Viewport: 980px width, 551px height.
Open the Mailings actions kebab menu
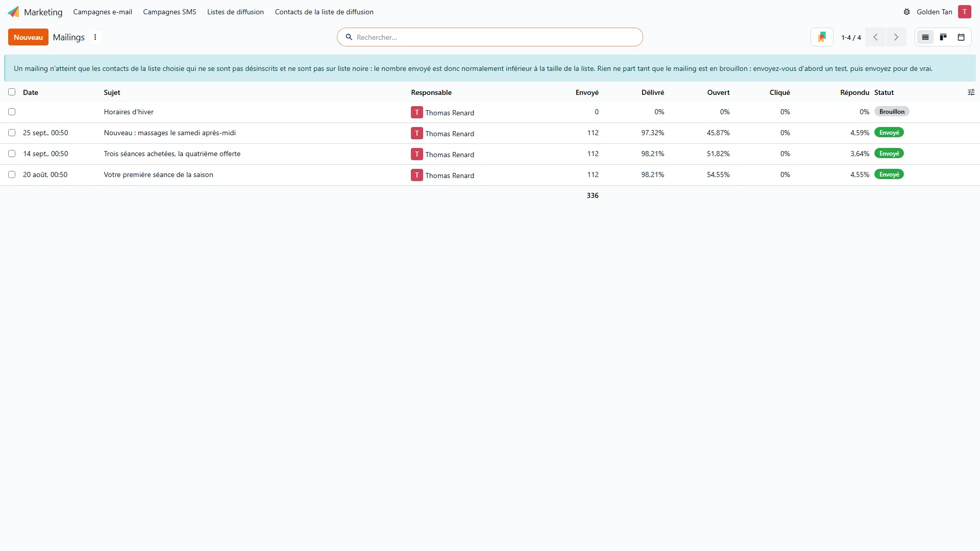pyautogui.click(x=95, y=37)
